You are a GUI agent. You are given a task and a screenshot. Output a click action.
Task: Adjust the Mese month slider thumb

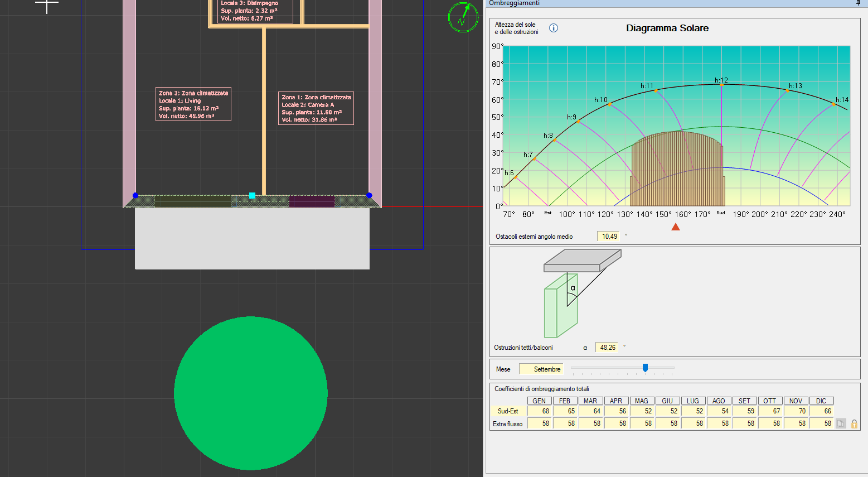point(645,368)
